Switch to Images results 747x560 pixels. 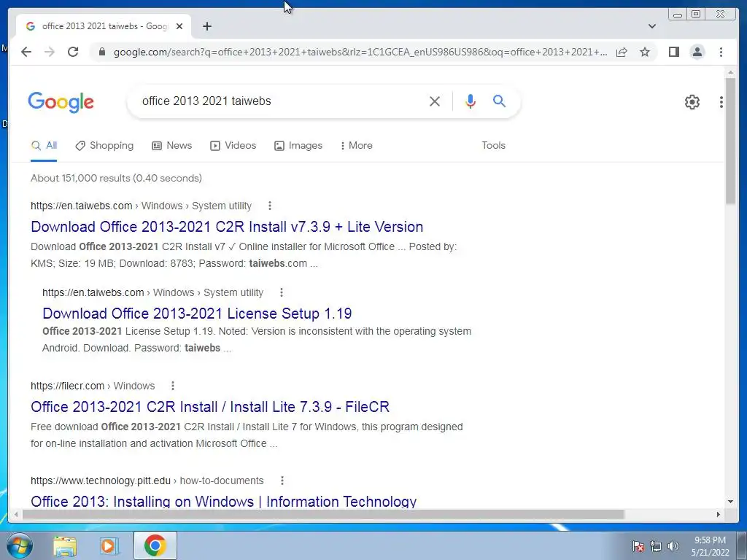click(x=298, y=146)
